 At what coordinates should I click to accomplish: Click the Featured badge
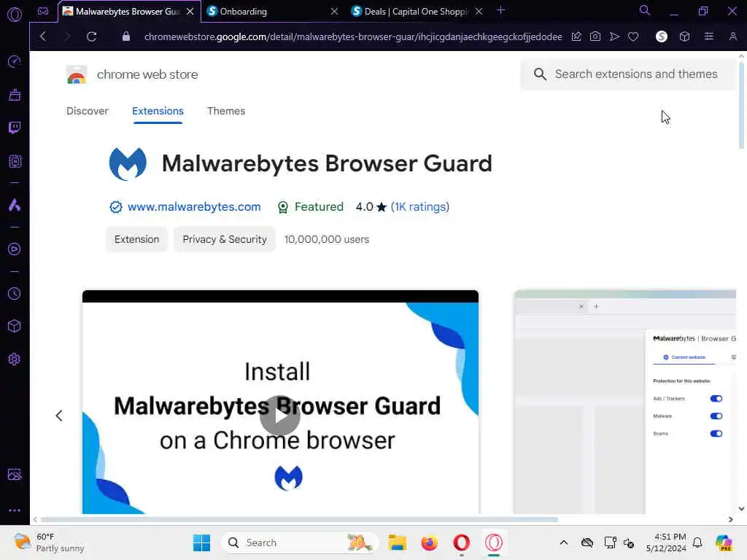(x=310, y=206)
